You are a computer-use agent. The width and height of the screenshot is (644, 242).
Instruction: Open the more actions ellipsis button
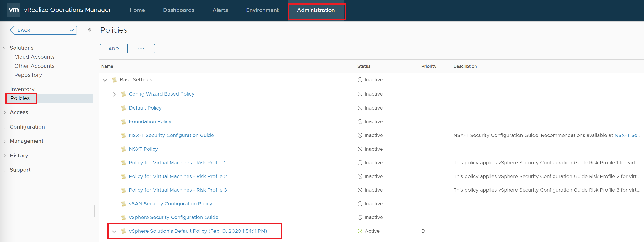141,49
